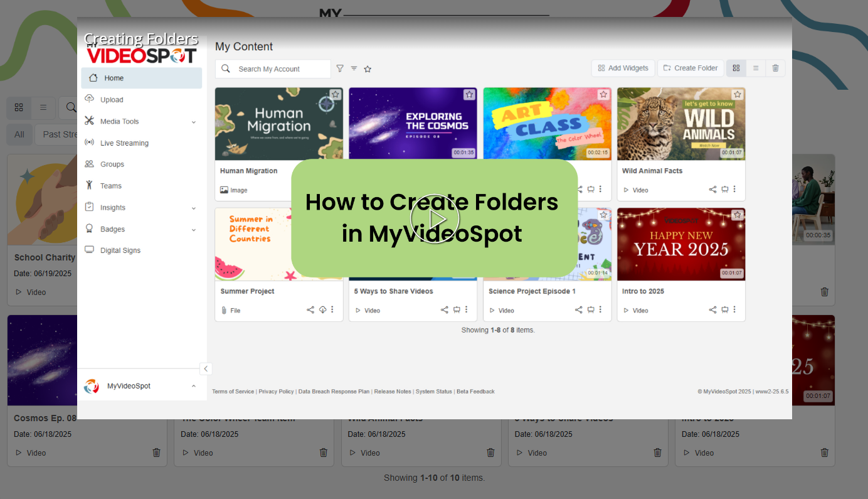868x499 pixels.
Task: Toggle the star on the Science Project thumbnail
Action: click(603, 215)
